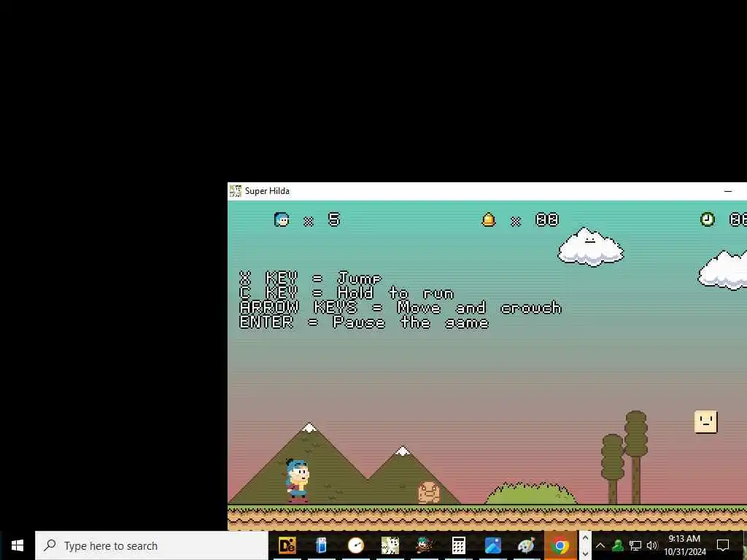Click the lives count '5'

334,219
